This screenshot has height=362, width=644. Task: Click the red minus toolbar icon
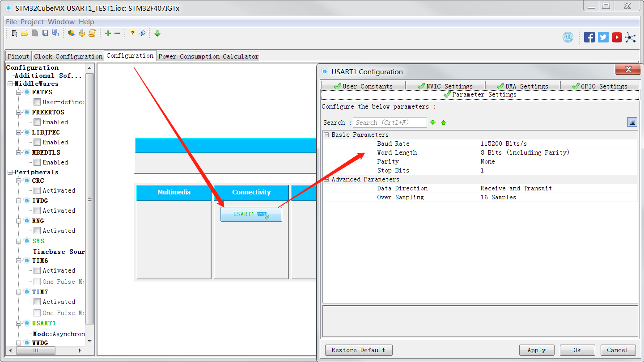tap(118, 33)
